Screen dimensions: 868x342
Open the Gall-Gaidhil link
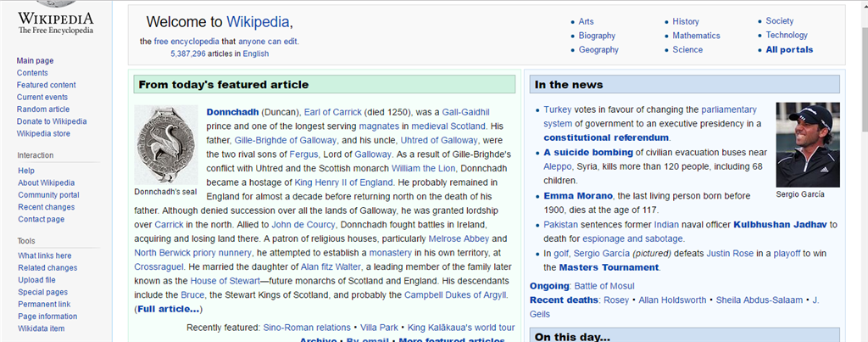[x=464, y=112]
